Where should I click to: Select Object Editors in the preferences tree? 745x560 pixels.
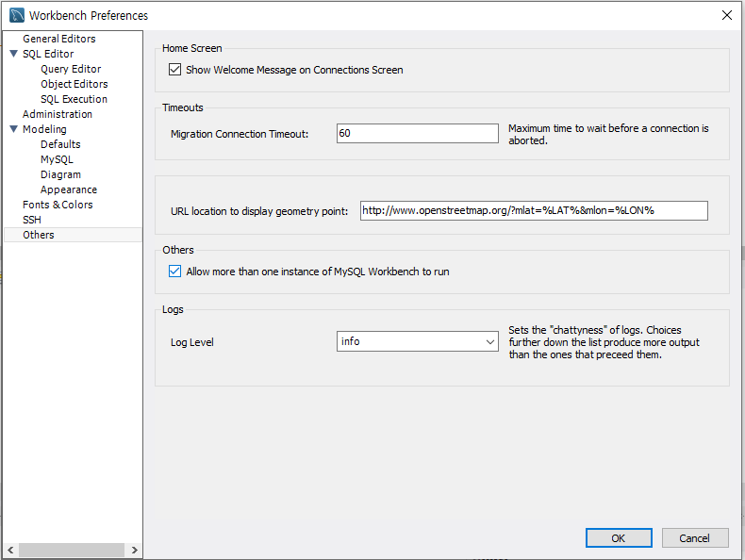click(74, 84)
